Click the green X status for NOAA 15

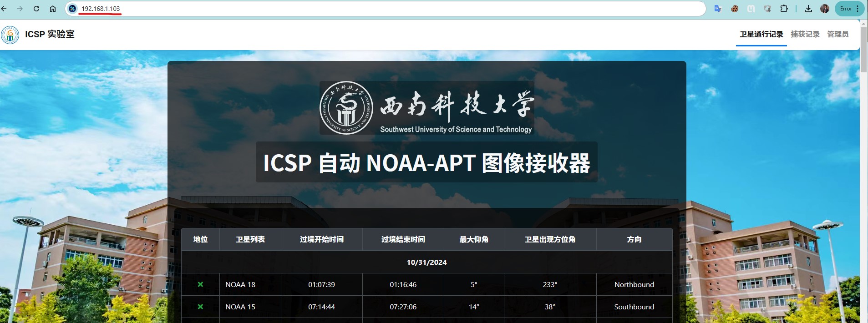(200, 307)
